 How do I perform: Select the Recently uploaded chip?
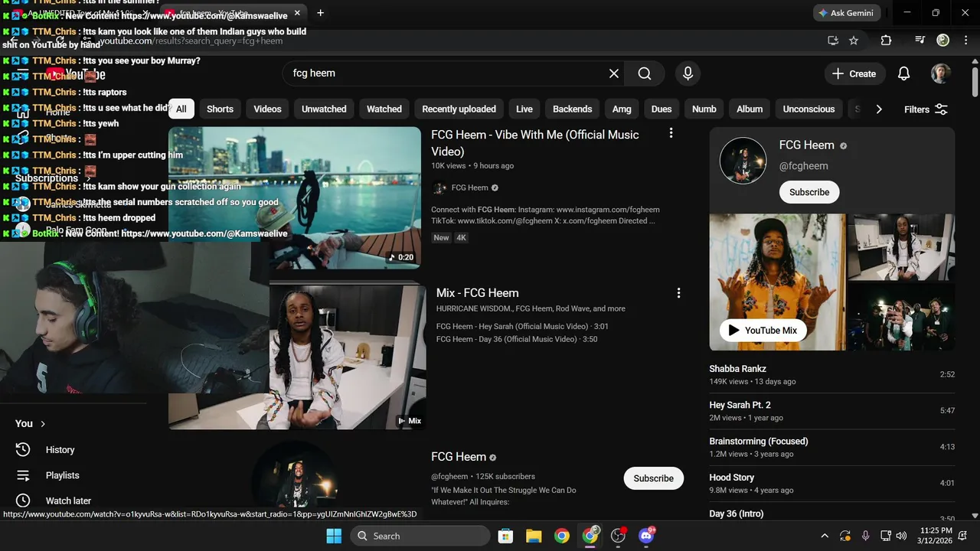pos(459,109)
